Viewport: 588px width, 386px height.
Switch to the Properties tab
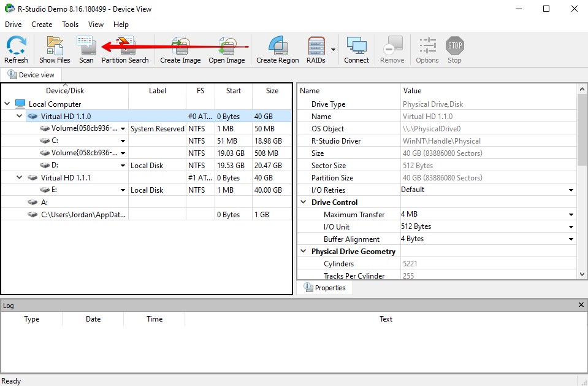(325, 288)
